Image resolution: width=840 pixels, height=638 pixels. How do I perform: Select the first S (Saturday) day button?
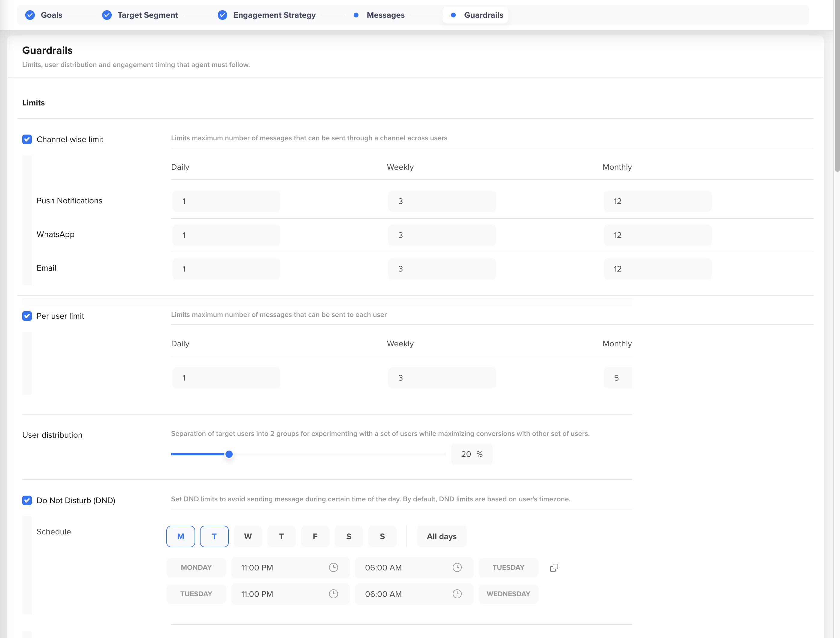click(x=349, y=536)
